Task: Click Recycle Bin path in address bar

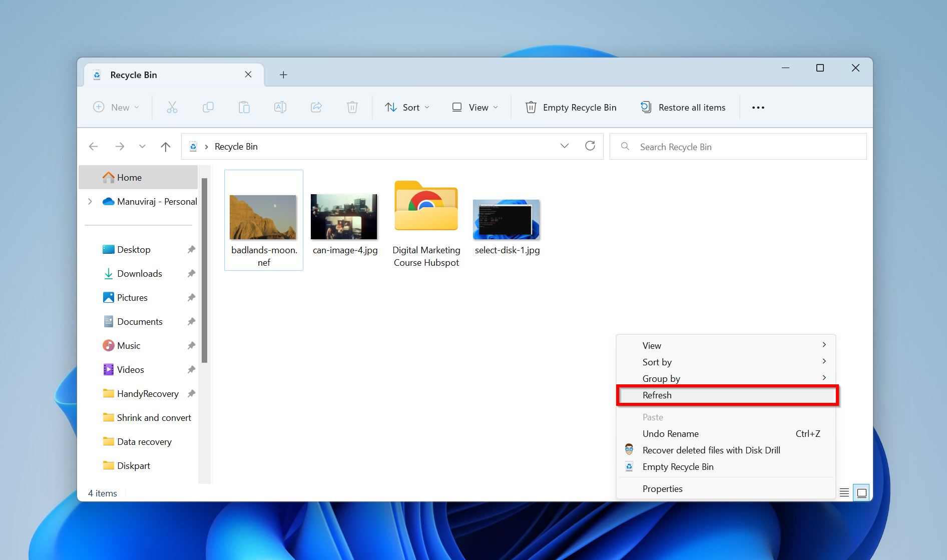Action: (236, 146)
